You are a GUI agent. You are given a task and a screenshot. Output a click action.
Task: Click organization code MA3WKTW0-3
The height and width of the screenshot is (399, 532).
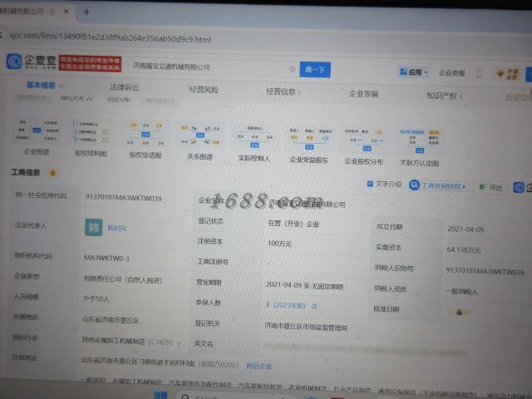tap(106, 258)
